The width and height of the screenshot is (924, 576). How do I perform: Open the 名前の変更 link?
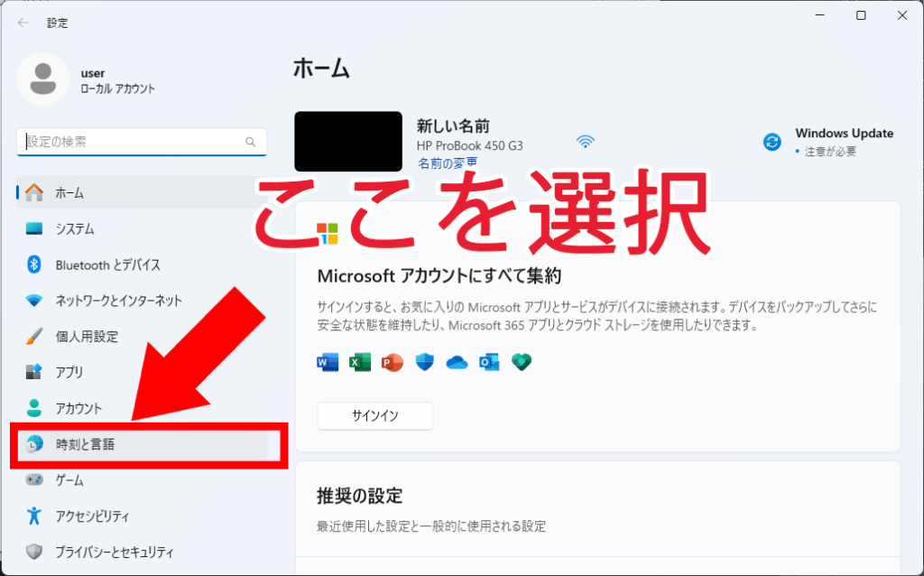coord(448,163)
